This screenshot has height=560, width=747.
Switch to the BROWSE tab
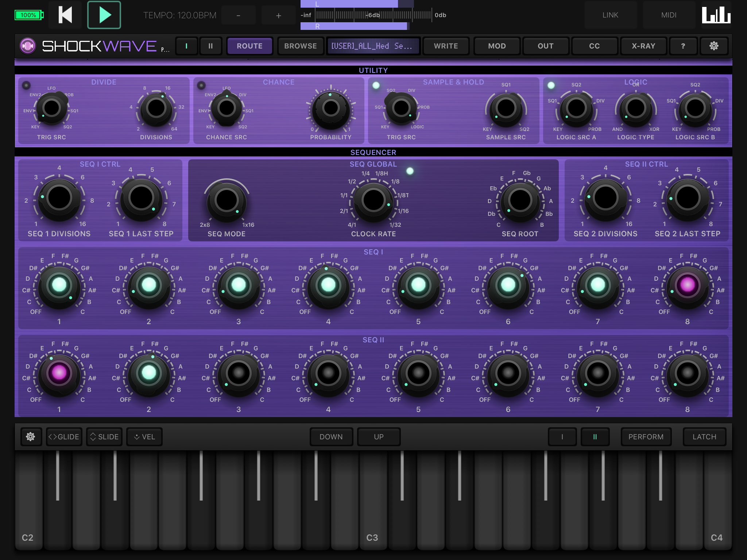pyautogui.click(x=300, y=46)
